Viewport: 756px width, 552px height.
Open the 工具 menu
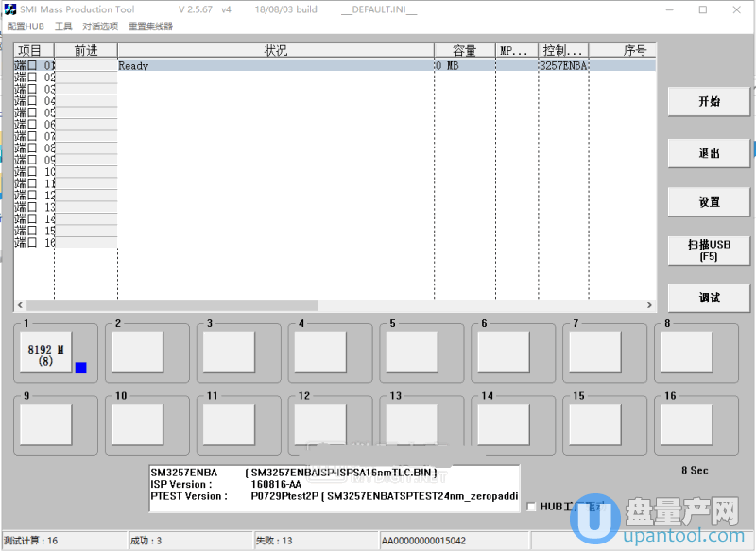click(x=63, y=26)
